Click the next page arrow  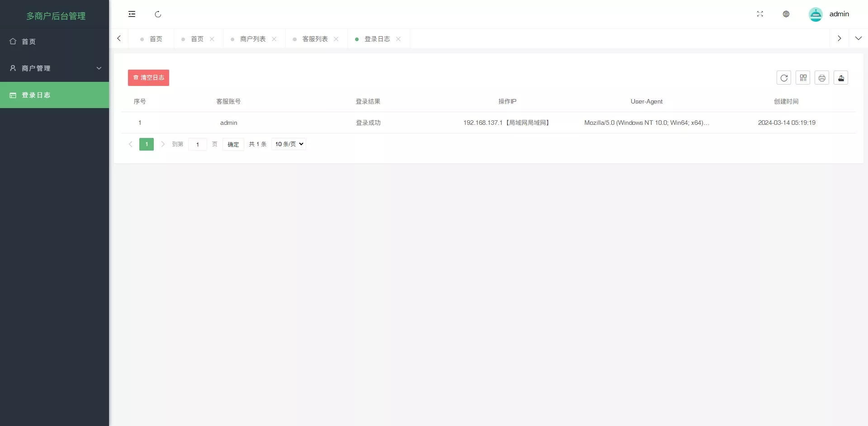(x=162, y=144)
